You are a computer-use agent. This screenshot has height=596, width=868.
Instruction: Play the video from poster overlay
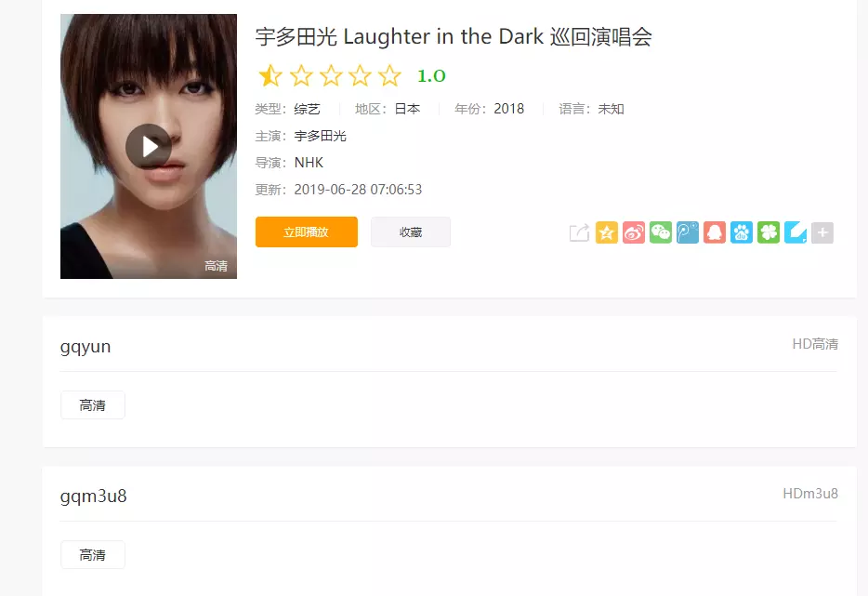click(149, 146)
